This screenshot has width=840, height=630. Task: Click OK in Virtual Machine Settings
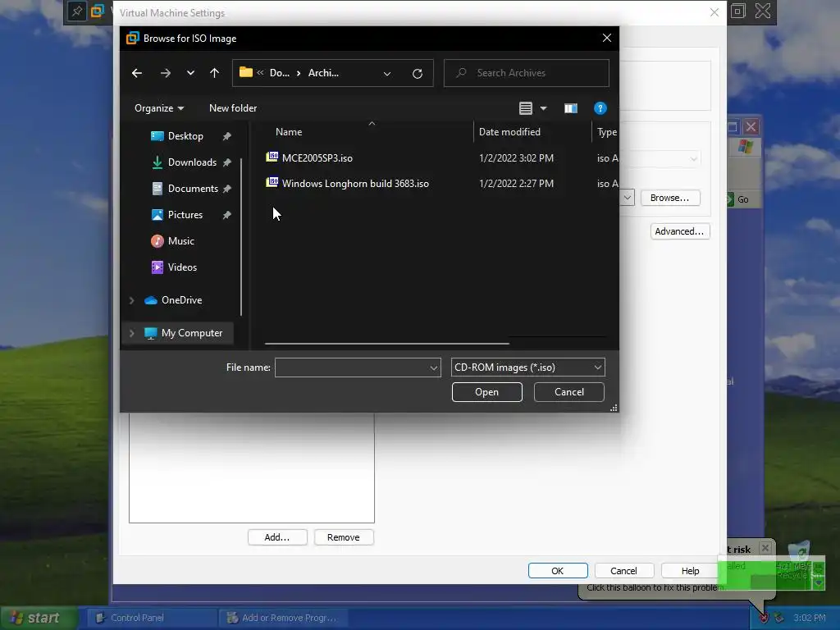(558, 571)
